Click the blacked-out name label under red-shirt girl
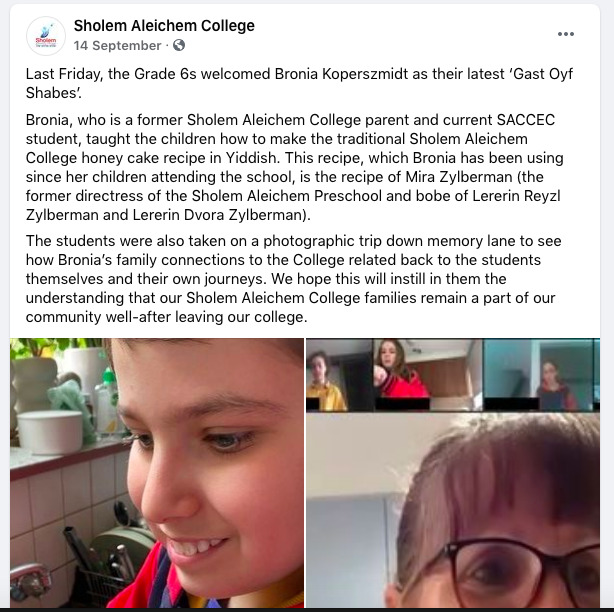Viewport: 614px width, 612px height. [x=402, y=403]
